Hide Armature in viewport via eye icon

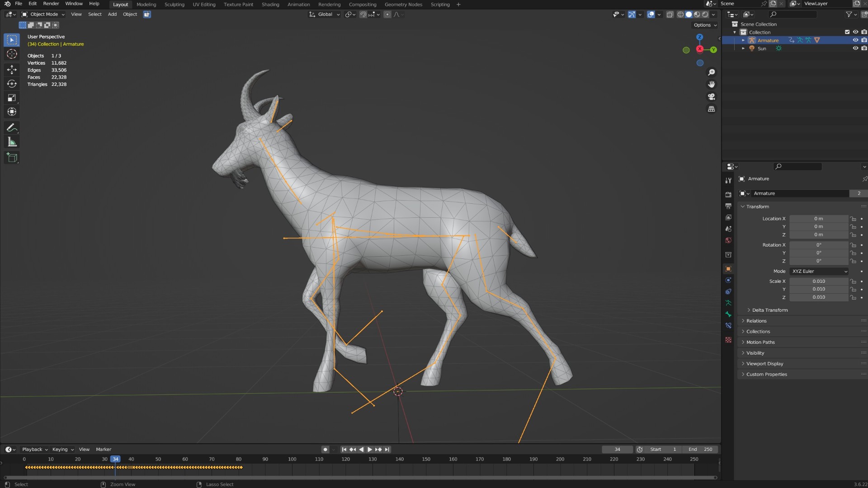855,40
